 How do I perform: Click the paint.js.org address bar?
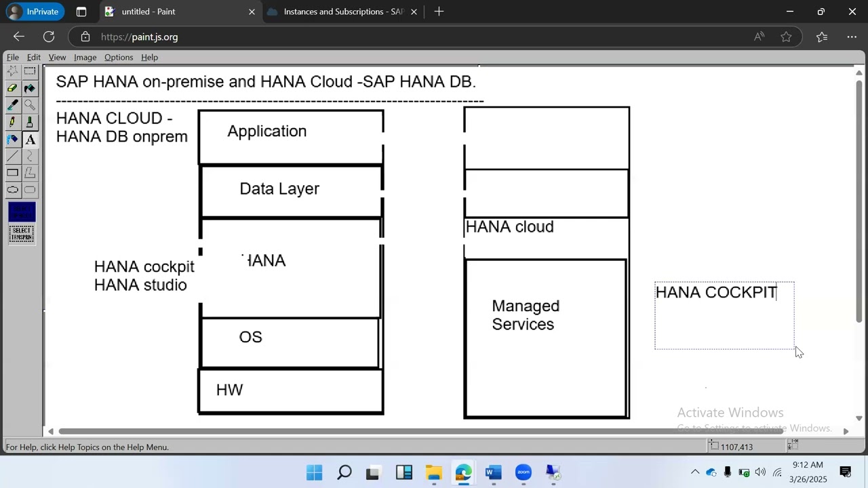[407, 37]
